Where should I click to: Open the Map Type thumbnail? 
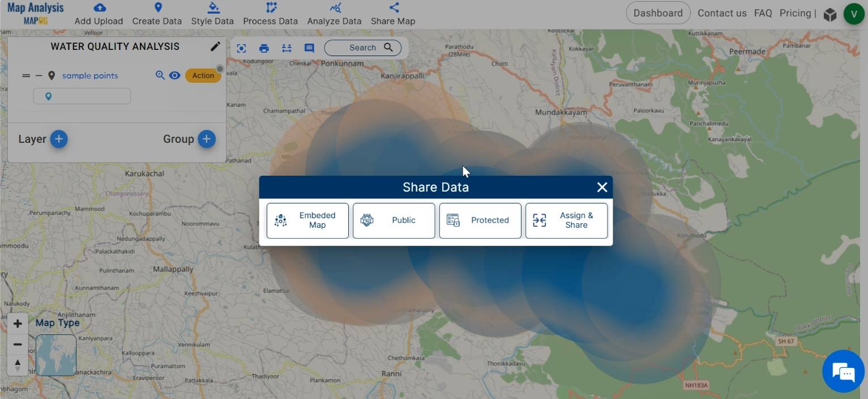[x=56, y=355]
